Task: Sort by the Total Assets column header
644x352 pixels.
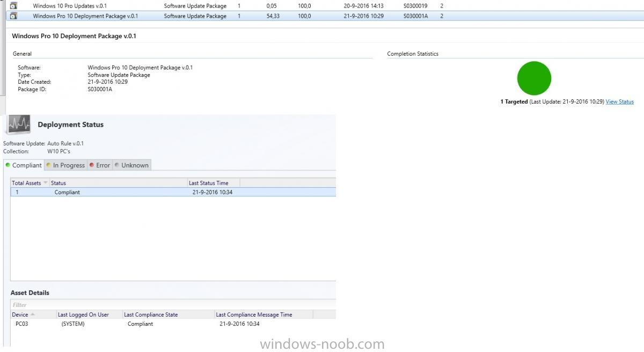Action: point(30,183)
